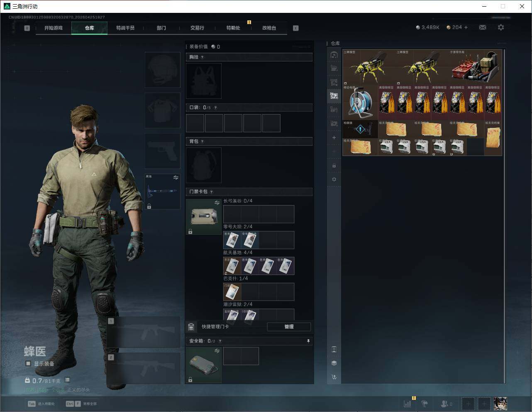Select the second stash category icon
This screenshot has height=412, width=532.
[x=334, y=69]
